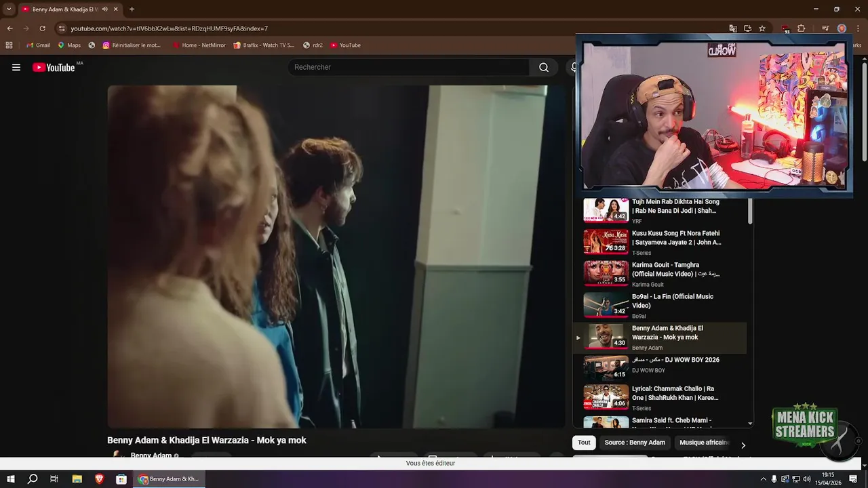This screenshot has height=488, width=868.
Task: Close the Benny Adam tab
Action: pos(115,9)
